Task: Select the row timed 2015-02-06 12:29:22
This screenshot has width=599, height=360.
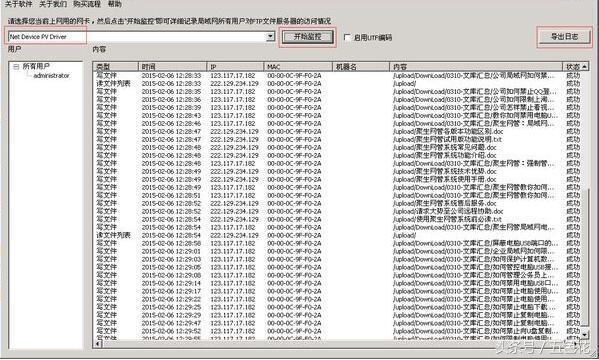Action: (x=337, y=299)
